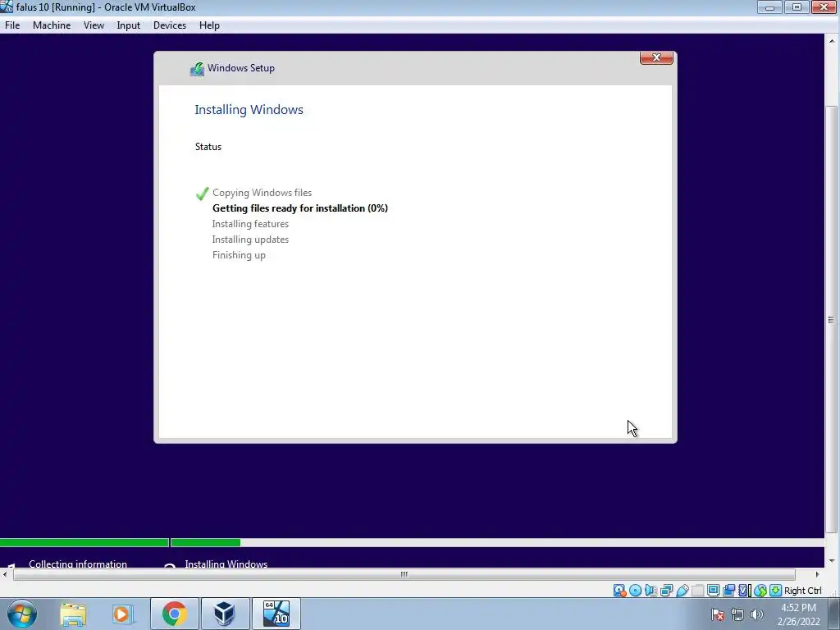Click the 'Status' label
Screen dimensions: 840x630
pyautogui.click(x=208, y=147)
